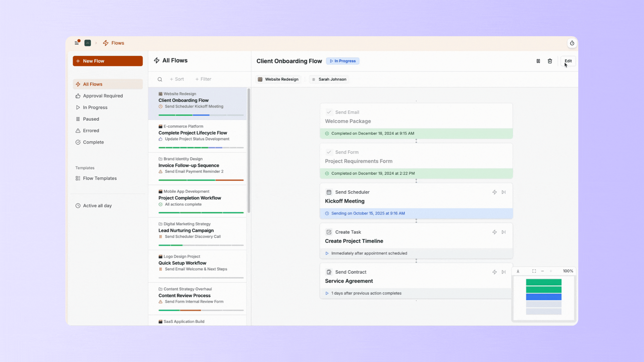Click the Edit button
The height and width of the screenshot is (362, 644).
568,61
